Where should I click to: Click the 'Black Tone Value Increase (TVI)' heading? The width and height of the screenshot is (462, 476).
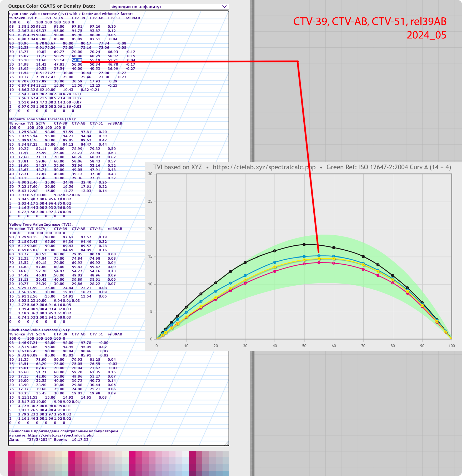tap(40, 330)
